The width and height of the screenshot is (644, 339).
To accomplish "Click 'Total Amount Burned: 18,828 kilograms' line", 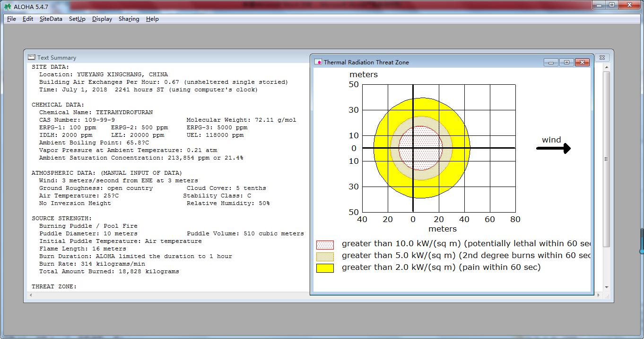I will coord(109,271).
